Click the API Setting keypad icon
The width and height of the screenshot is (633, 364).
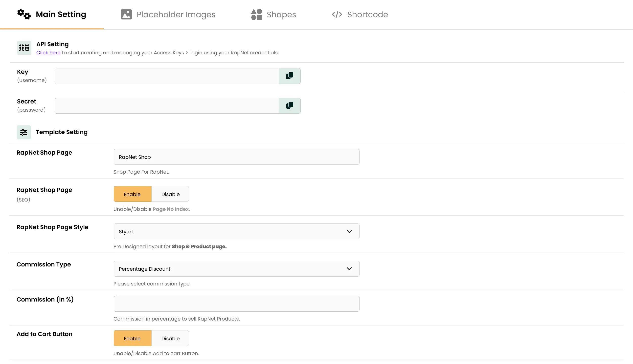(24, 48)
